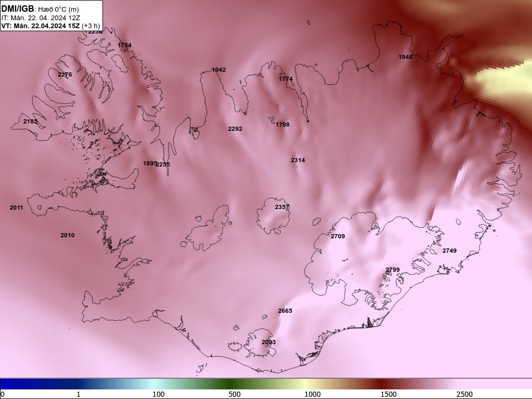The width and height of the screenshot is (532, 399).
Task: Click the 1798 height value
Action: click(x=282, y=124)
